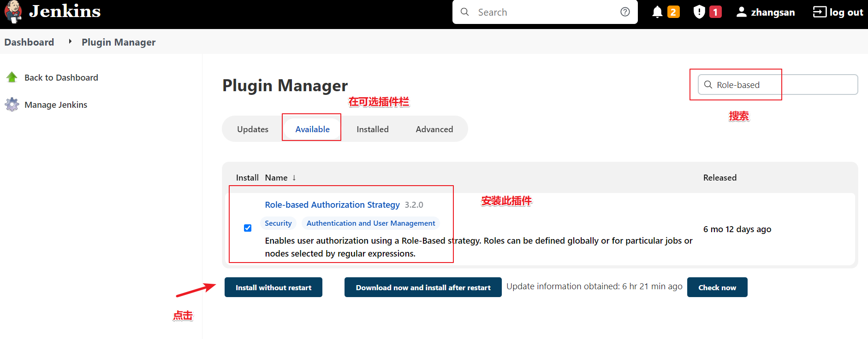Focus the header Search field
This screenshot has height=339, width=868.
click(x=545, y=12)
